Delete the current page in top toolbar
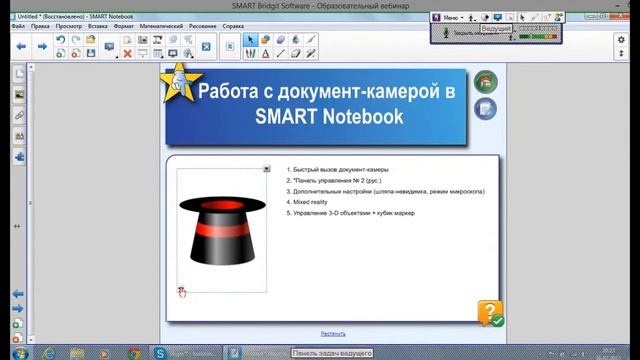Viewport: 640px width, 360px height. click(x=76, y=53)
